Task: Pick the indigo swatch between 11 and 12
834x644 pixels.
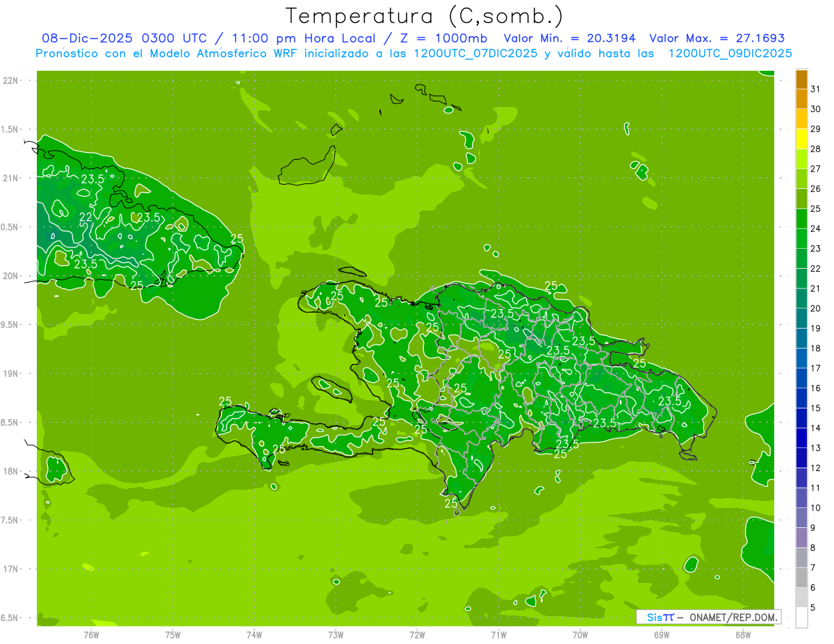Action: click(x=801, y=478)
